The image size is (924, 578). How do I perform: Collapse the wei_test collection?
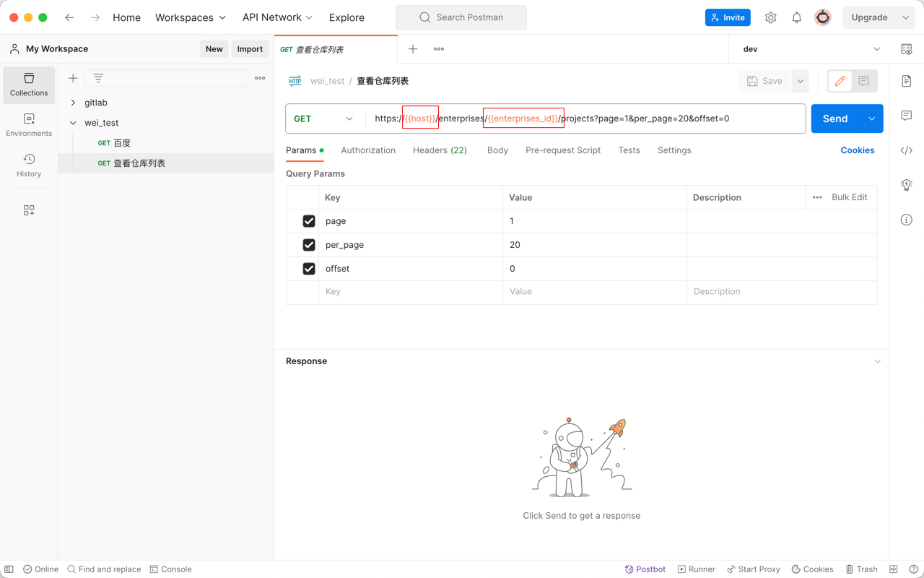tap(73, 123)
